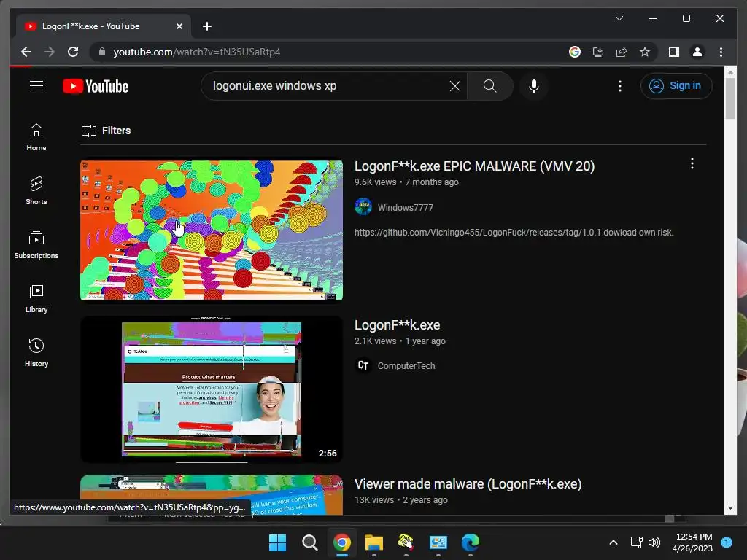Go back with the browser back arrow
Image resolution: width=747 pixels, height=560 pixels.
(26, 52)
